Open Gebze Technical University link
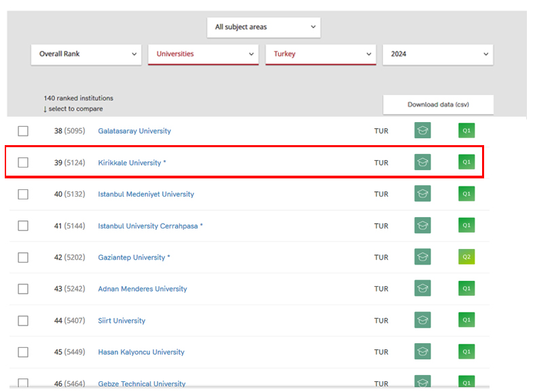Screen dimensions: 533x392 click(x=142, y=384)
